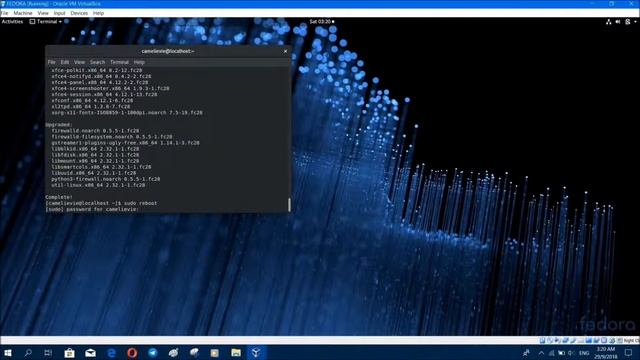Open Windows Start menu

pos(7,353)
